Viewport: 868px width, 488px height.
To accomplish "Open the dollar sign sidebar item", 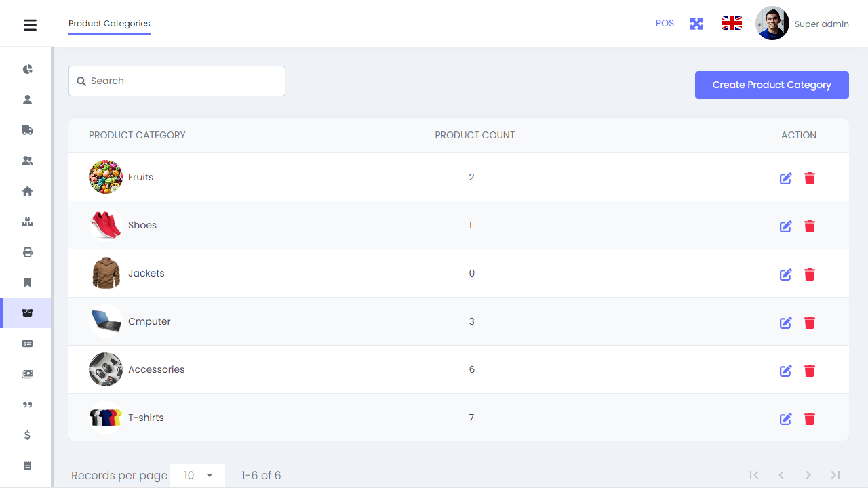I will click(x=27, y=435).
